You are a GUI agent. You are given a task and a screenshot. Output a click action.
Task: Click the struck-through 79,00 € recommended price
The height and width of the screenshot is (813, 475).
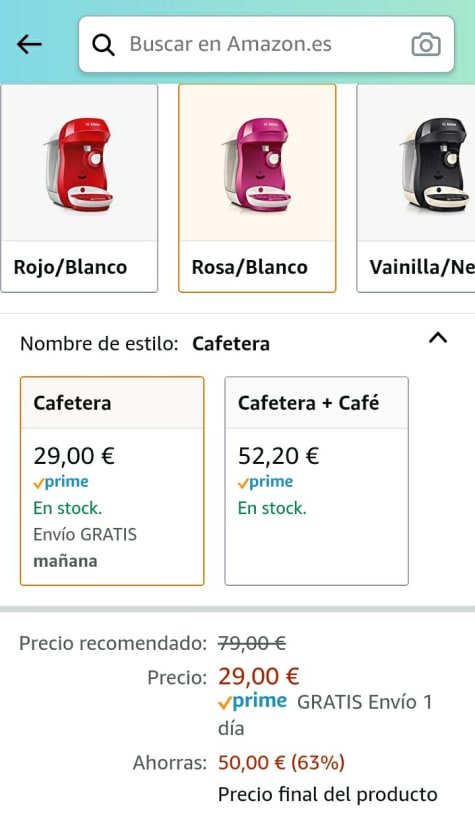[252, 643]
